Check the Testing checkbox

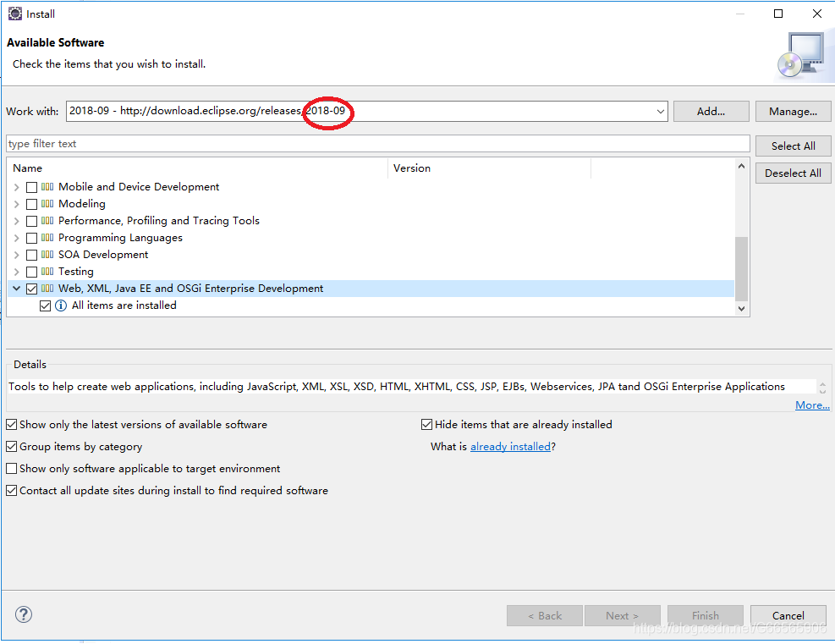tap(31, 272)
